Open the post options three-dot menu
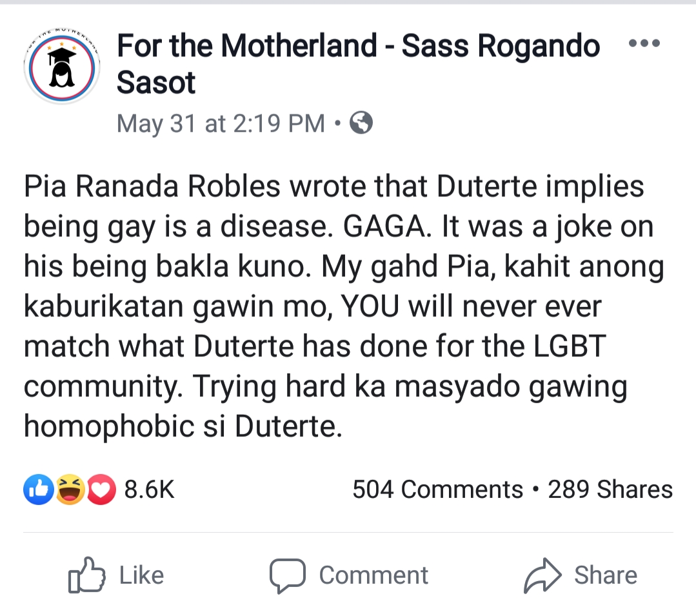Image resolution: width=696 pixels, height=616 pixels. [x=643, y=45]
